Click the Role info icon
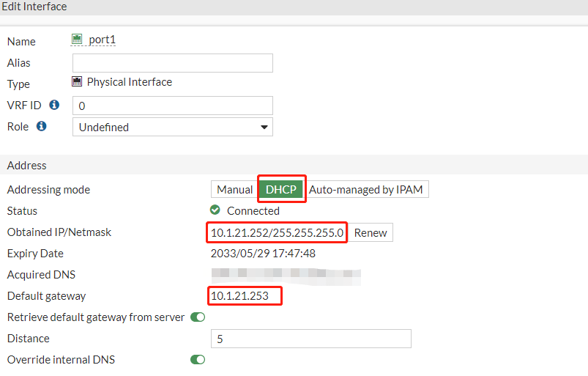 [42, 126]
